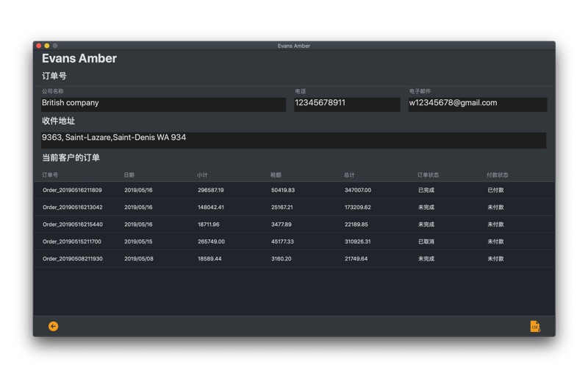Close the Evans Amber window
This screenshot has width=588, height=368.
tap(39, 46)
